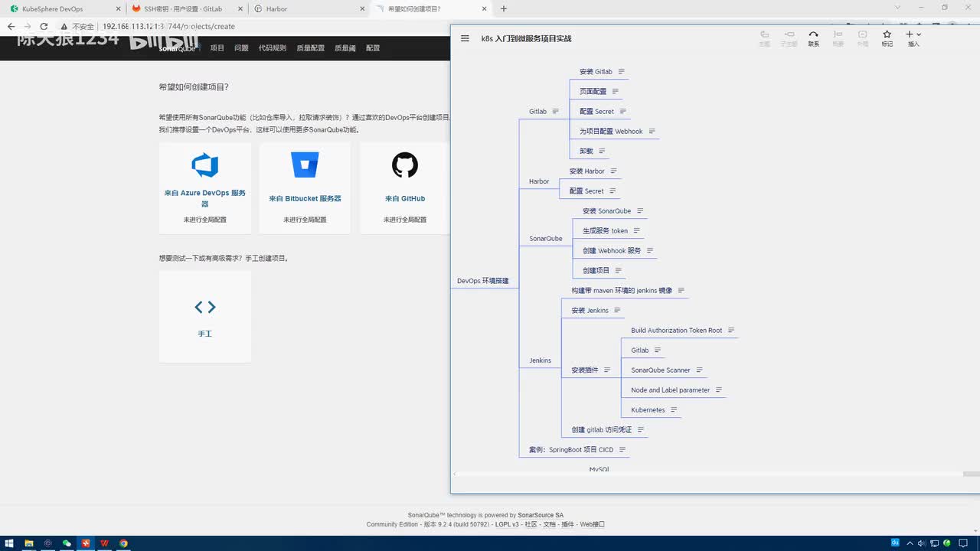Open note icon beside 安装插件 node
The height and width of the screenshot is (551, 980).
[607, 370]
